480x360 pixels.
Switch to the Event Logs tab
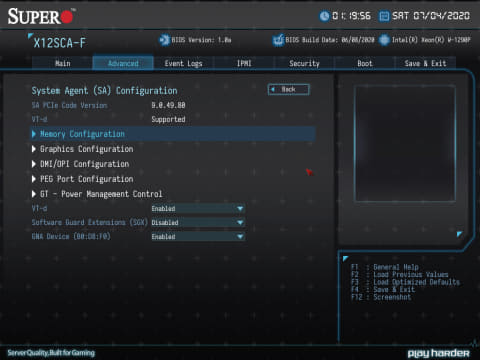coord(183,63)
